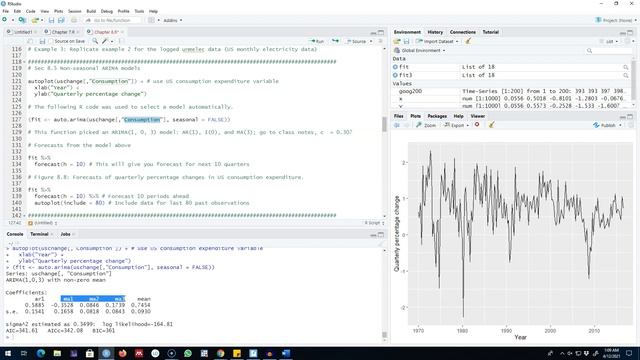Open Find/Replace magnifier in the editor toolbar
Viewport: 640px width, 360px height.
[95, 41]
